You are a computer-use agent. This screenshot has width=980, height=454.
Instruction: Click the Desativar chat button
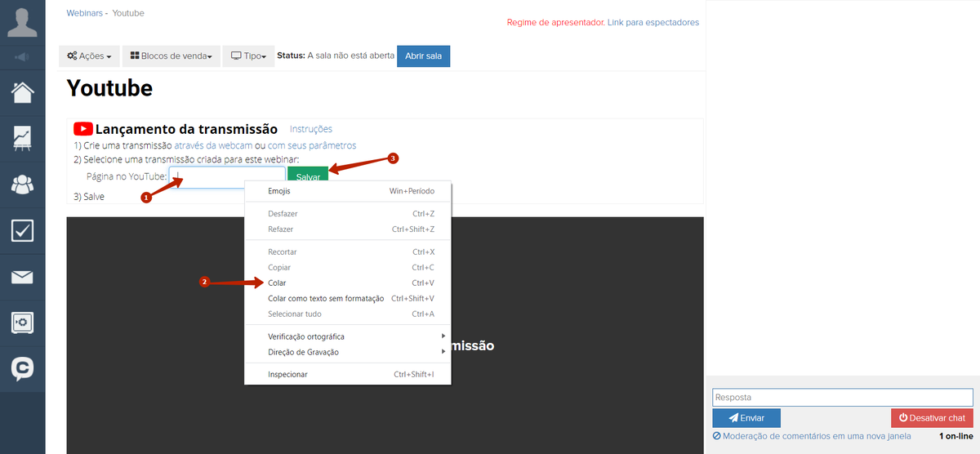pyautogui.click(x=932, y=417)
